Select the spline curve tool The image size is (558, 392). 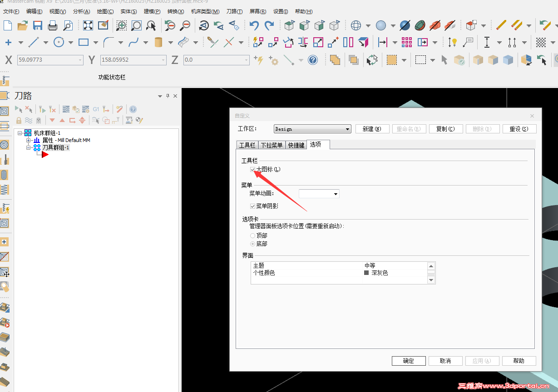point(133,43)
